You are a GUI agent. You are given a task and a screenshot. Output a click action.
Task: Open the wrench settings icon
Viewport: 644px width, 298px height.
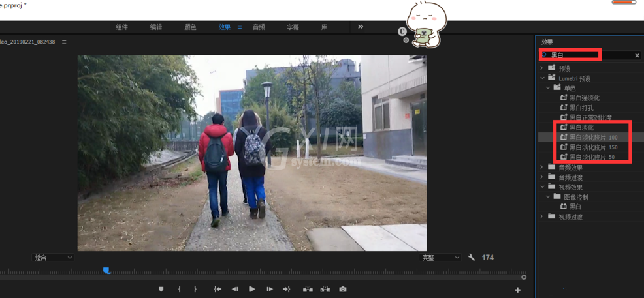point(472,258)
